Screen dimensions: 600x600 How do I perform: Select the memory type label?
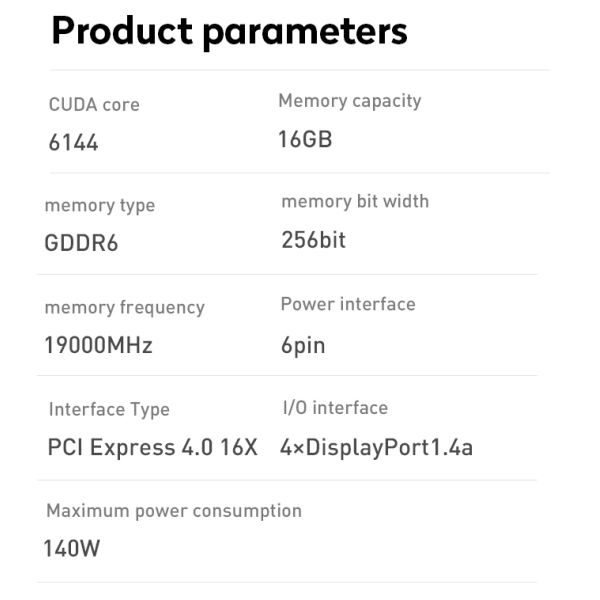[100, 206]
